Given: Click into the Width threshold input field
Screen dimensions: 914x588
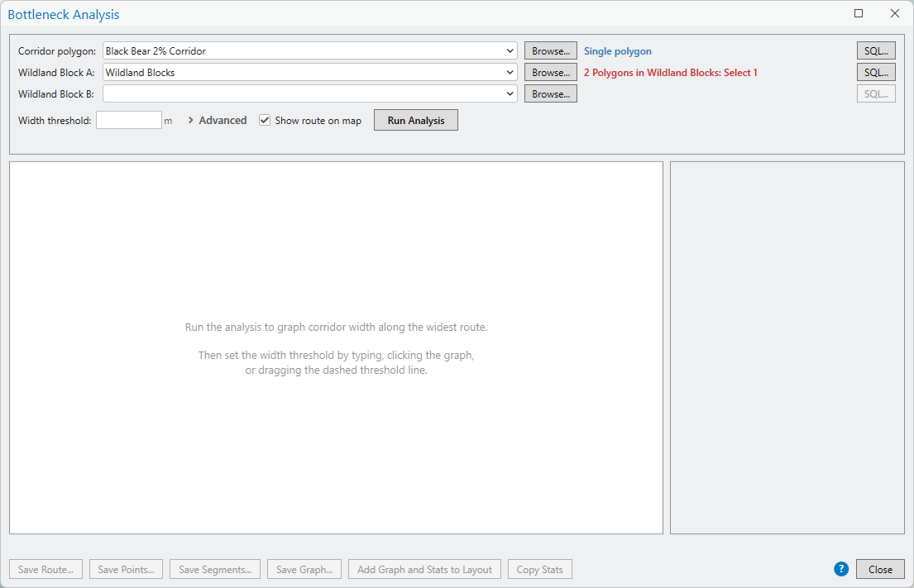Looking at the screenshot, I should [x=129, y=120].
